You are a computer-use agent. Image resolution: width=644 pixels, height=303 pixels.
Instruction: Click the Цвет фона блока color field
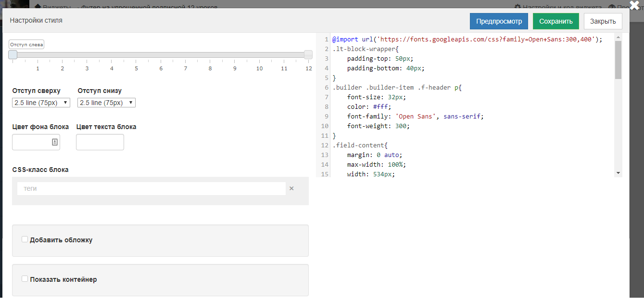31,142
